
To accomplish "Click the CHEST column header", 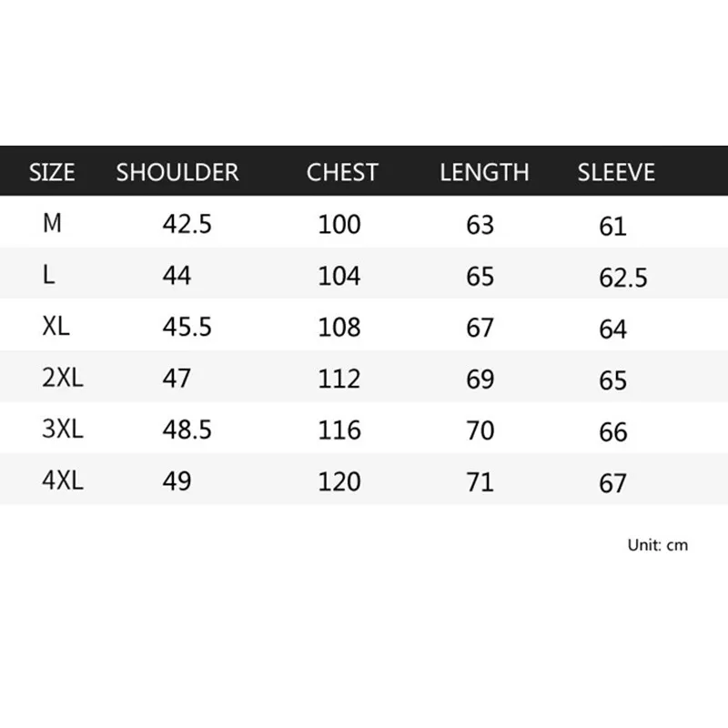I will coord(342,172).
